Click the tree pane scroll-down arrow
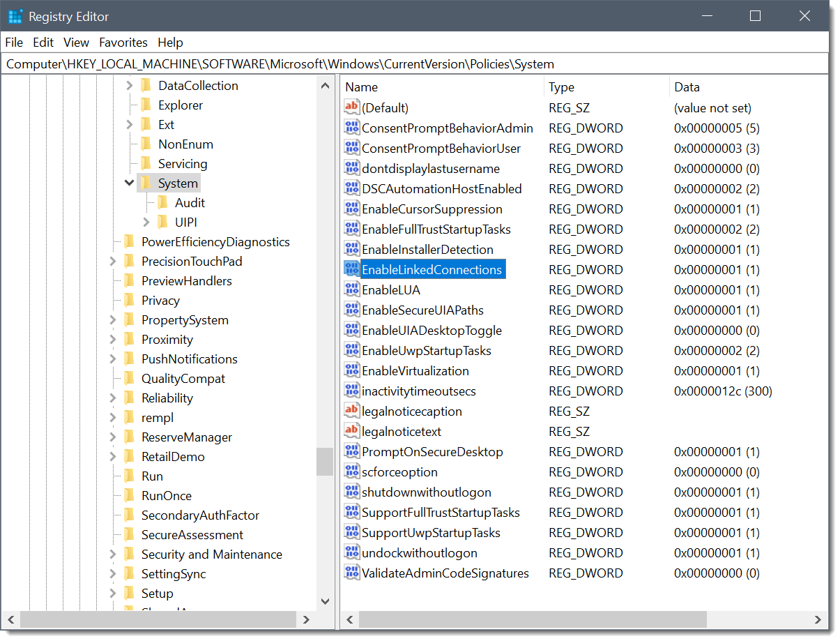Screen dimensions: 840x641 click(x=325, y=601)
